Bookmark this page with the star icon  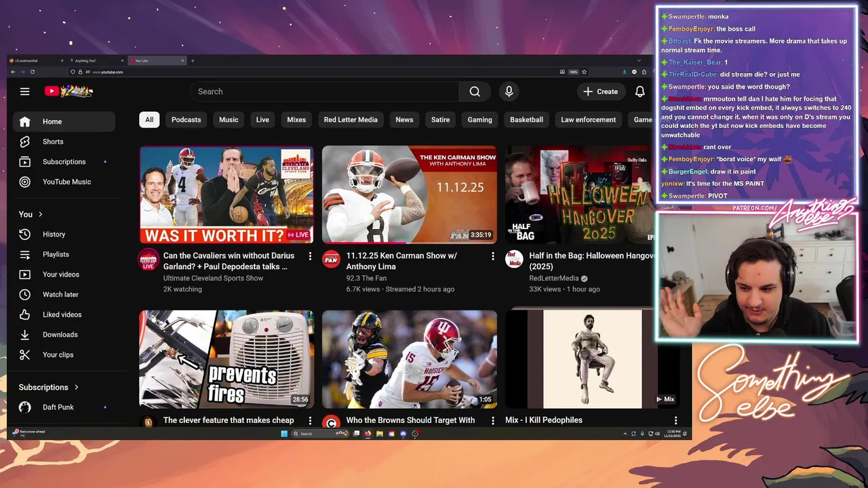click(584, 72)
